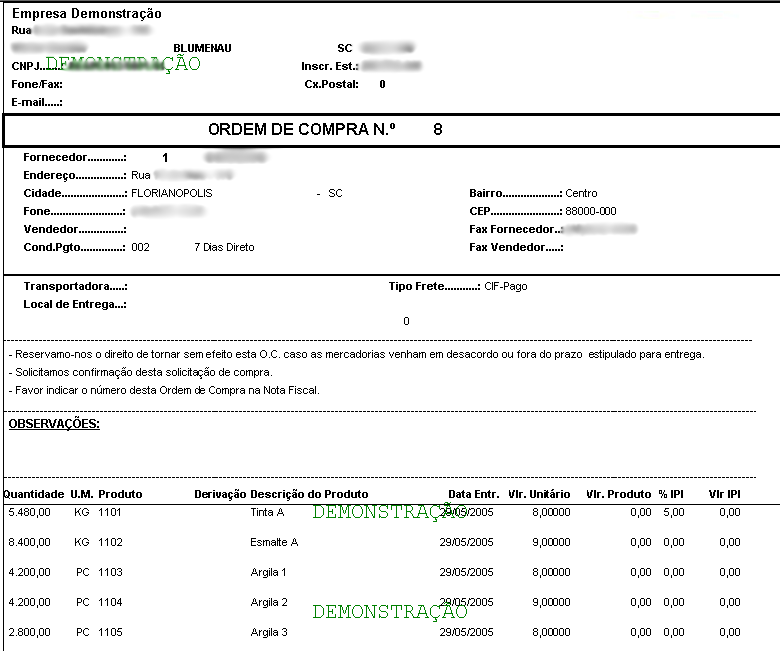
Task: Click the 'Transportadora' label
Action: coord(75,286)
